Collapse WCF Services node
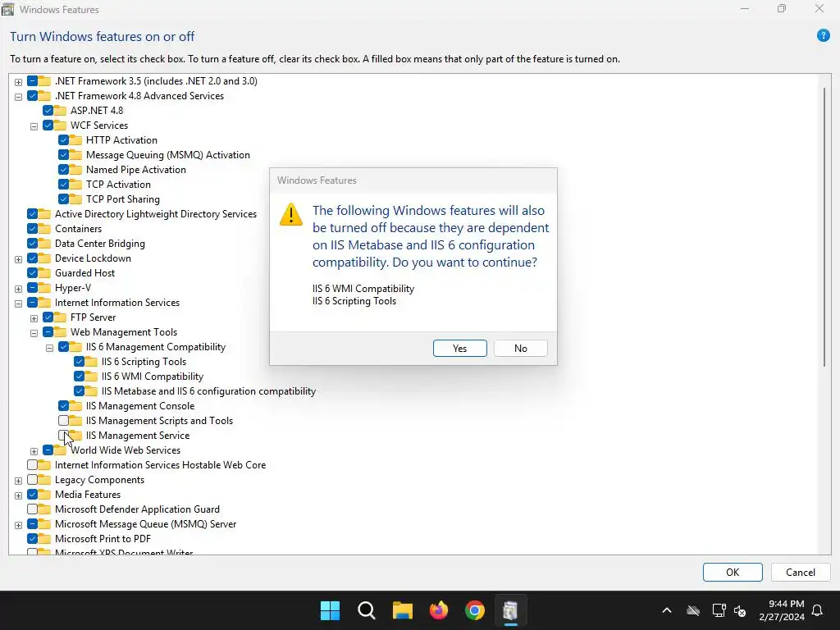This screenshot has height=630, width=840. (34, 126)
